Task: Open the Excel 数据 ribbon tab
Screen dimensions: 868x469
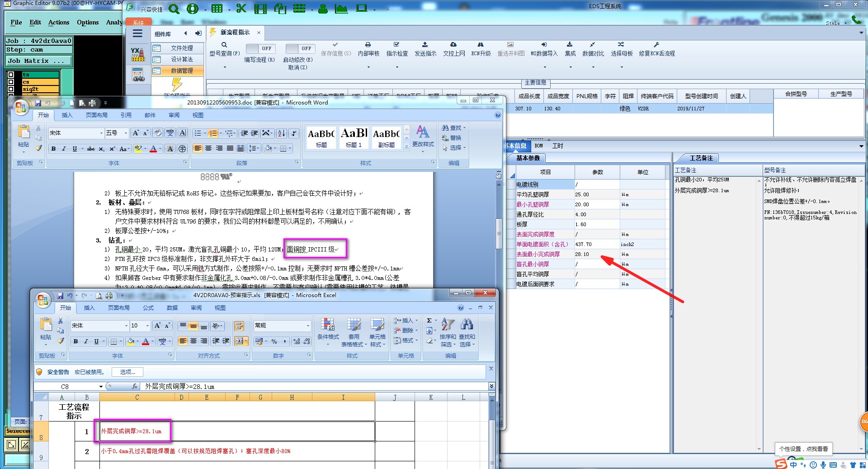Action: tap(172, 308)
